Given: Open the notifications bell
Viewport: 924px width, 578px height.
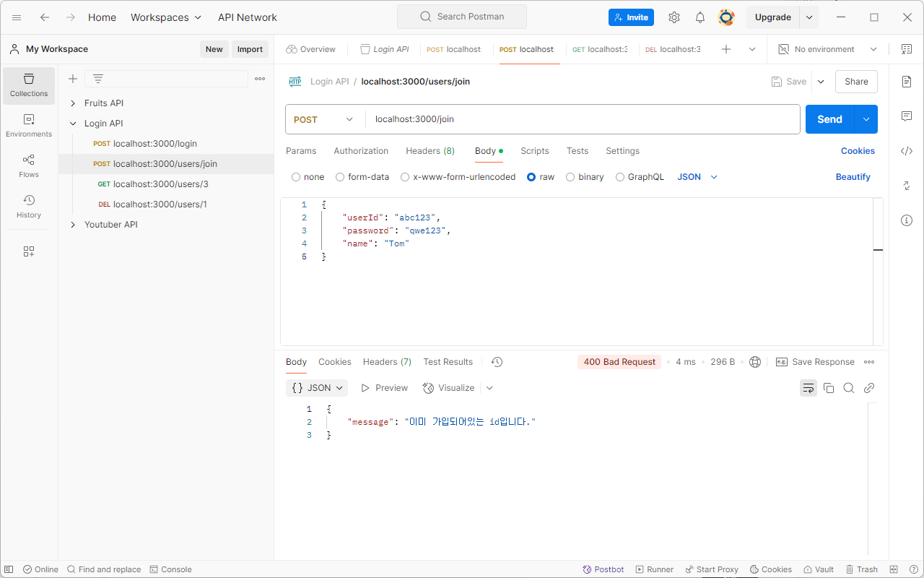Looking at the screenshot, I should coord(700,17).
